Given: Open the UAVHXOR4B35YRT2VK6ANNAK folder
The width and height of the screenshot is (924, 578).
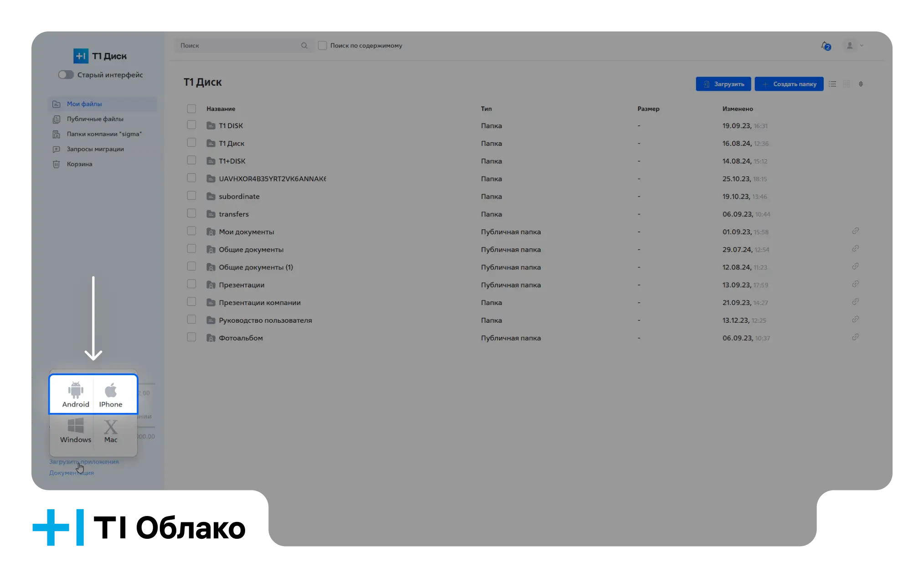Looking at the screenshot, I should (272, 179).
